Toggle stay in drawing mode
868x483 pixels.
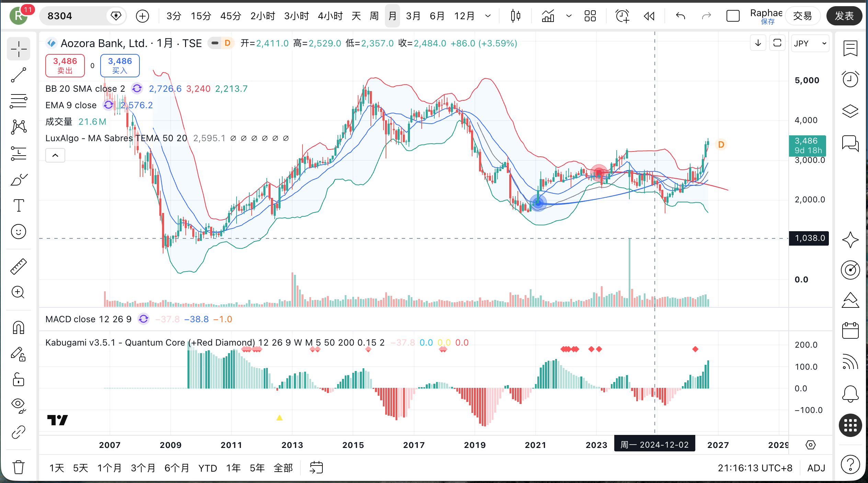click(x=19, y=354)
